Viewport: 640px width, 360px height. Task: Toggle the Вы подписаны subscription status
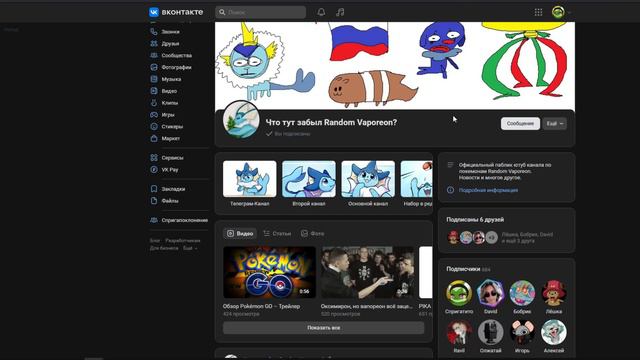tap(288, 134)
